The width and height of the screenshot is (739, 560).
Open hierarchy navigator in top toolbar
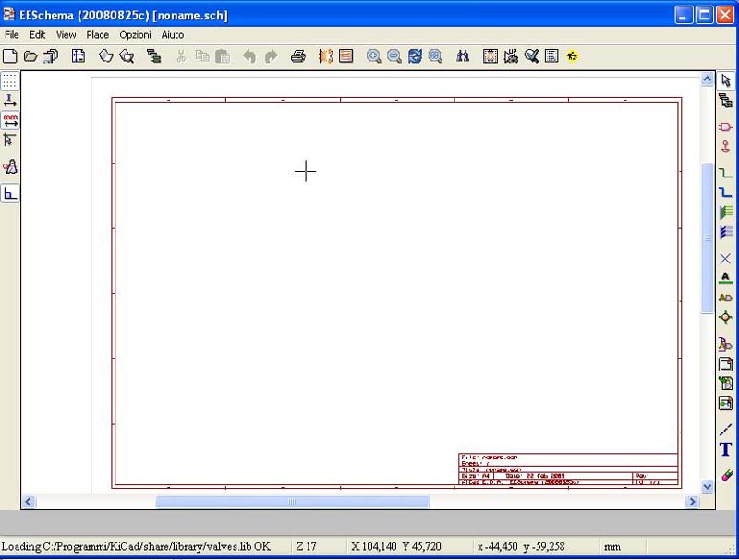coord(153,56)
